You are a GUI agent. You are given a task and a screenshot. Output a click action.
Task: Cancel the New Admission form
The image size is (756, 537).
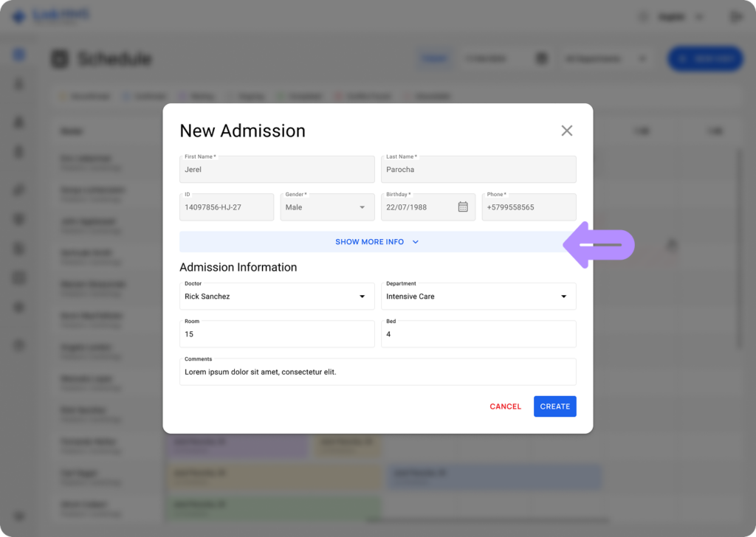tap(505, 406)
